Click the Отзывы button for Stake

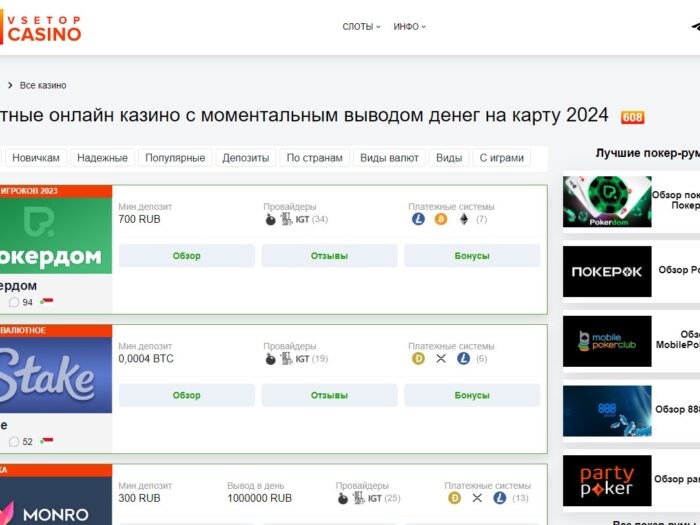[329, 395]
